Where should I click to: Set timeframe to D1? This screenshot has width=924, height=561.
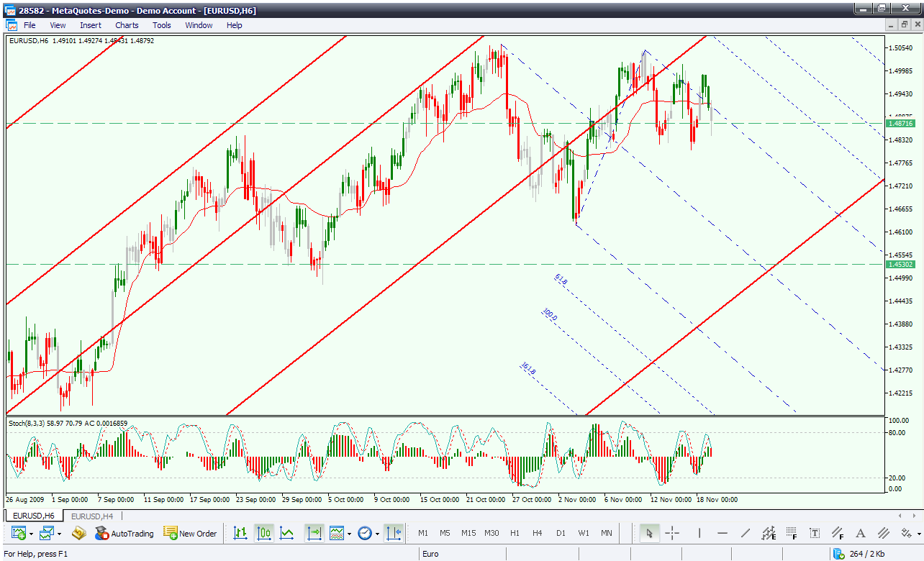click(x=561, y=533)
